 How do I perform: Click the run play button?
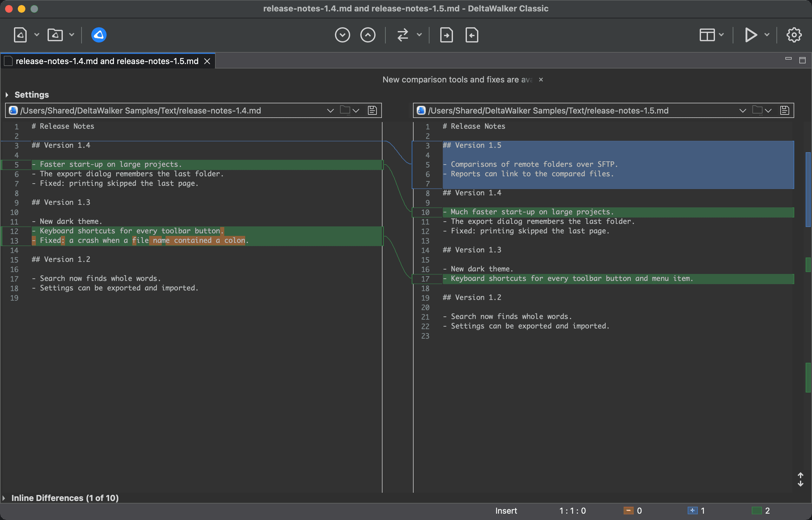pyautogui.click(x=750, y=35)
